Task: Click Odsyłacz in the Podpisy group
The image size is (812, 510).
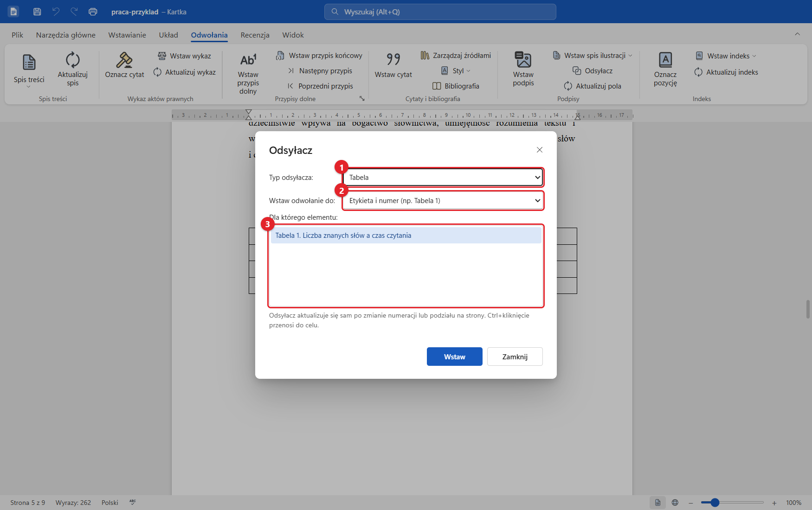Action: [x=593, y=70]
